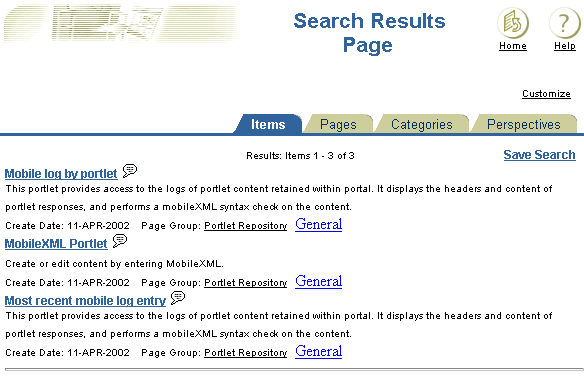This screenshot has height=376, width=584.
Task: Click the Save Search link
Action: (539, 154)
